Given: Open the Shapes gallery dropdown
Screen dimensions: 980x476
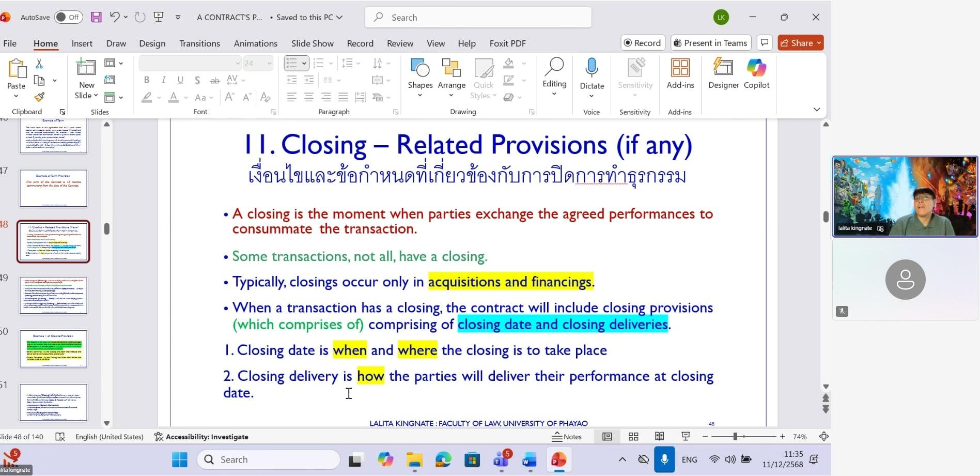Looking at the screenshot, I should tap(420, 95).
